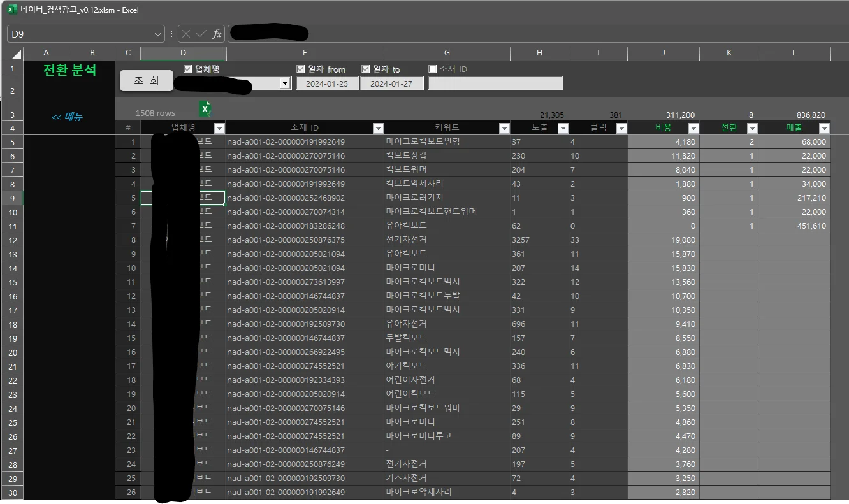Click the 일자 to date field 2024-01-27

click(x=391, y=83)
